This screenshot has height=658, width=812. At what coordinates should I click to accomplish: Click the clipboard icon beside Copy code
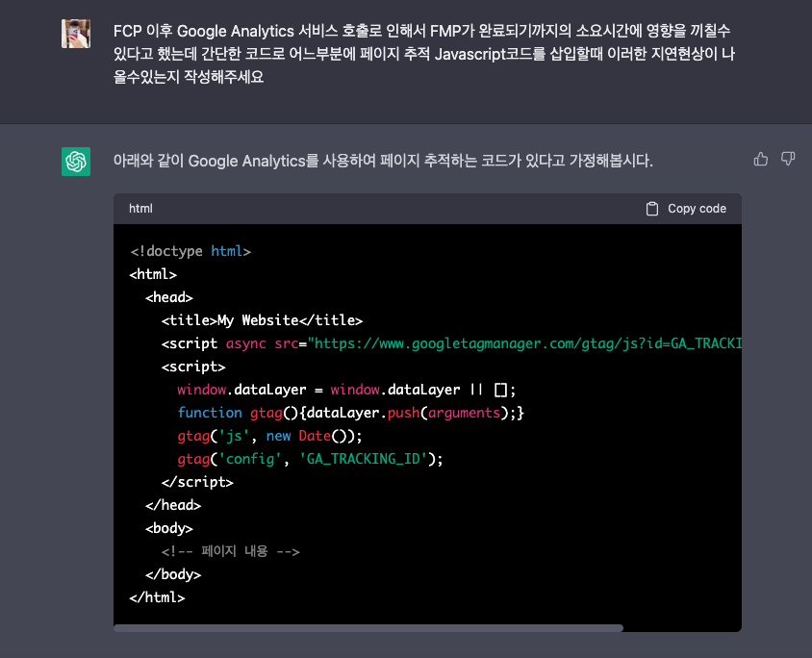point(652,209)
